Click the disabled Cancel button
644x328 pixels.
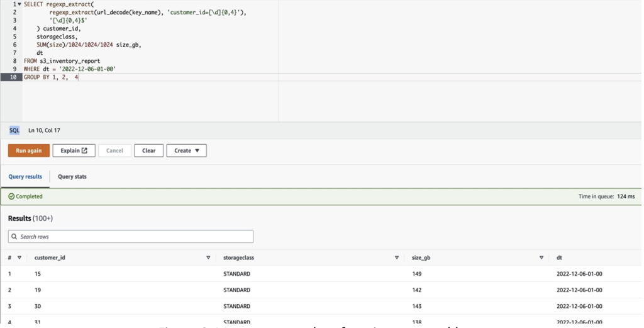tap(114, 150)
